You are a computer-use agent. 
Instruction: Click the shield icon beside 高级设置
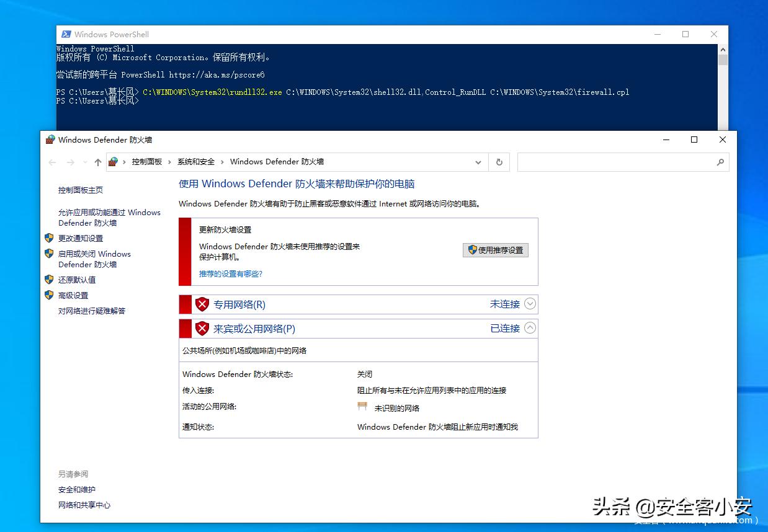(x=49, y=295)
